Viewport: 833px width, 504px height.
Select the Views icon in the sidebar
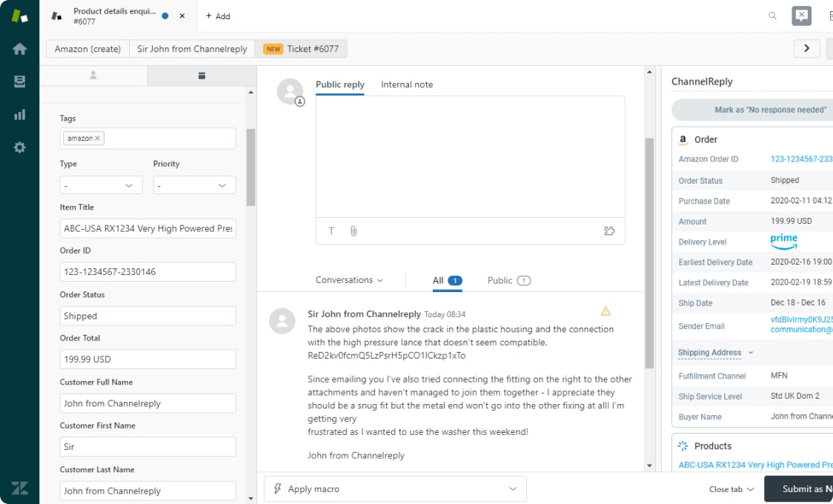pyautogui.click(x=19, y=80)
